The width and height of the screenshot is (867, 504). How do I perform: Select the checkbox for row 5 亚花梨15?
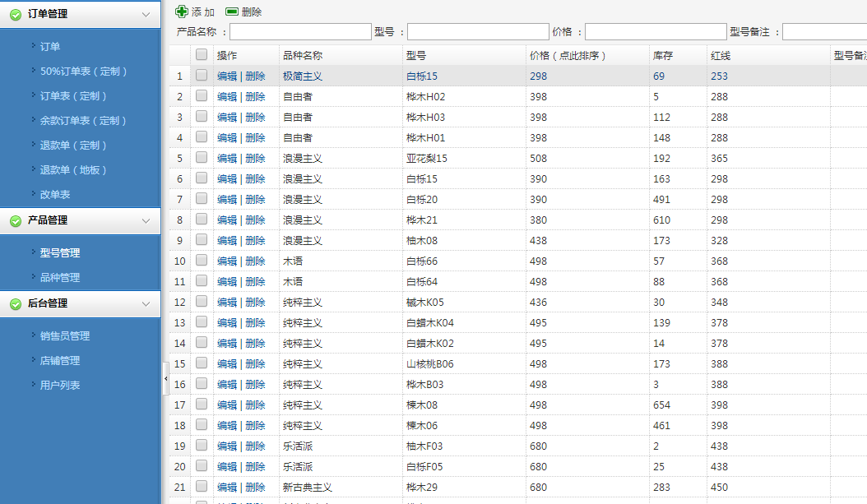click(x=202, y=158)
